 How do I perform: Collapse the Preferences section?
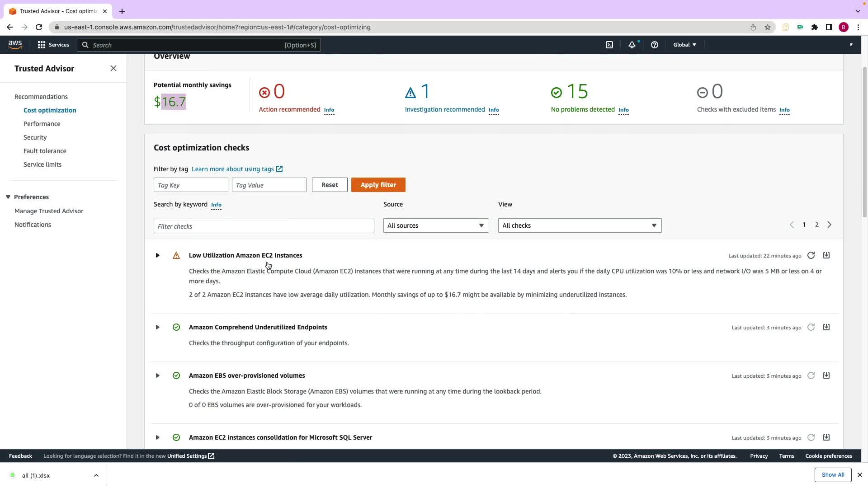tap(8, 197)
